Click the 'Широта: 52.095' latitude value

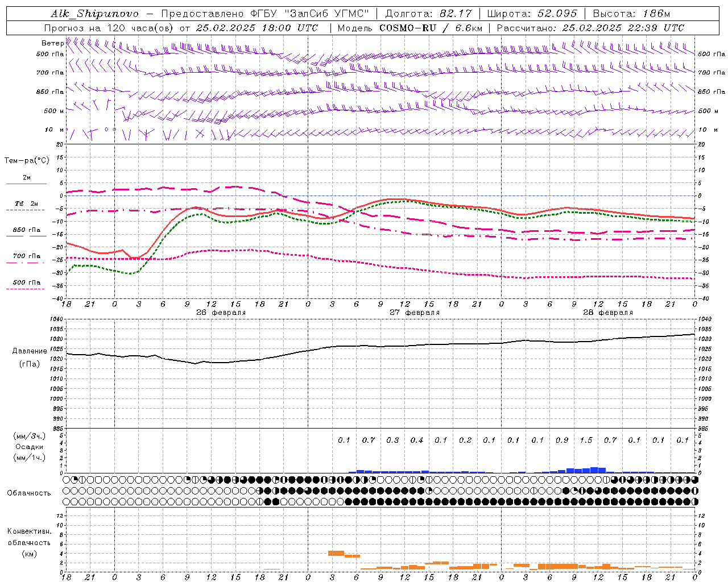click(x=532, y=14)
